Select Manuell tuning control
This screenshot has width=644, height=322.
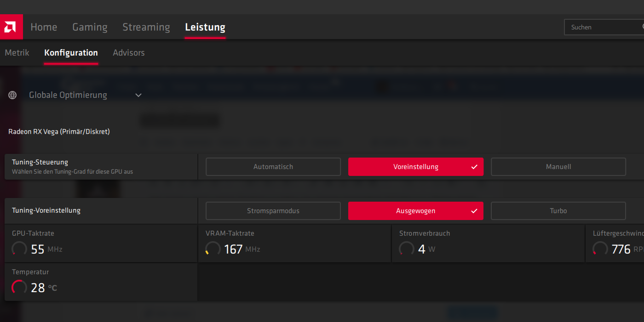tap(558, 167)
